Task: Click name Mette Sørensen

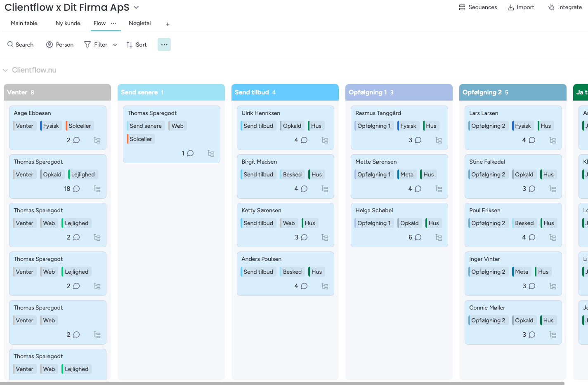Action: 376,162
